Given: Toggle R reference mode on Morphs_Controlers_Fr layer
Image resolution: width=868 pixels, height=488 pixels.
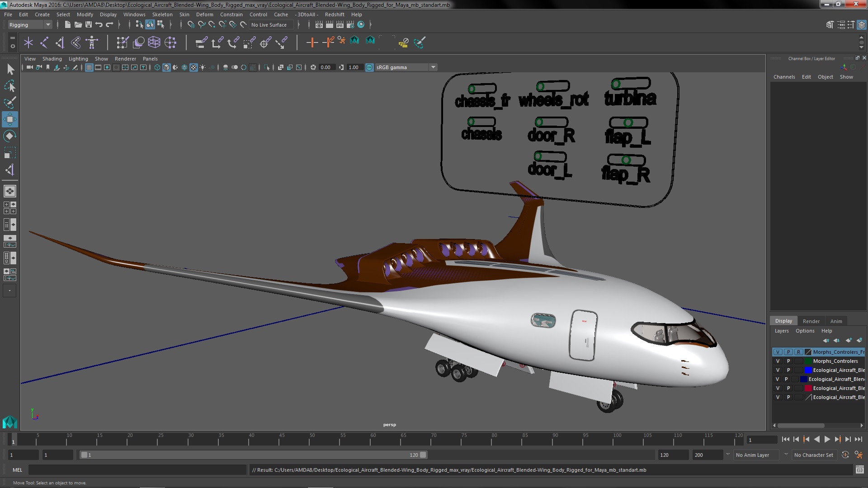Looking at the screenshot, I should coord(798,352).
